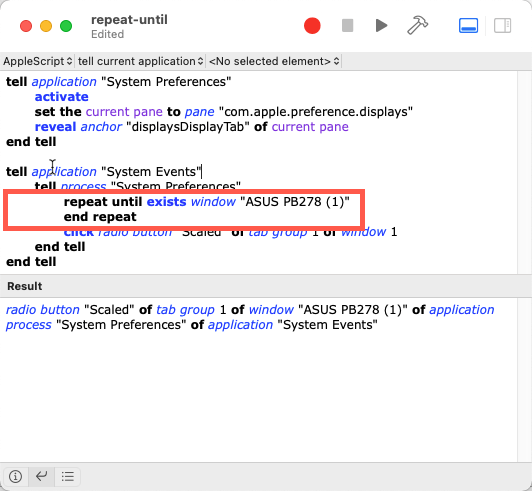Screen dimensions: 532x491
Task: Open the No selected element dropdown
Action: point(274,61)
